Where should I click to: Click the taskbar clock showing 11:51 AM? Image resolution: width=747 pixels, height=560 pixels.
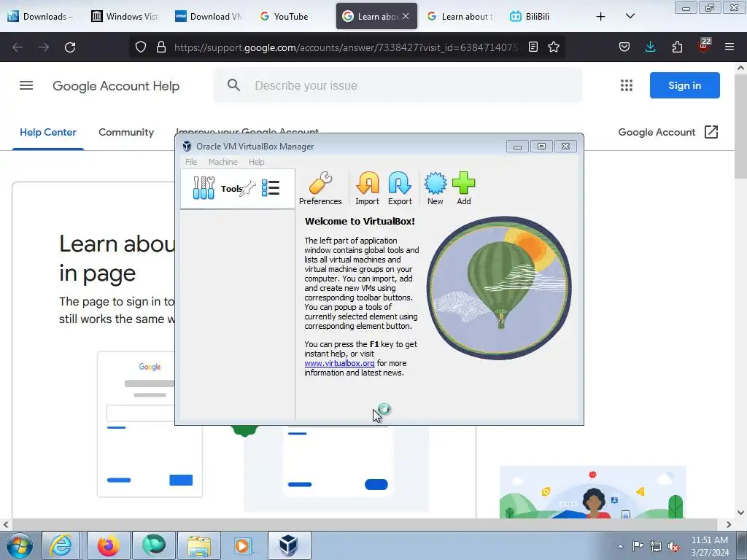(709, 545)
